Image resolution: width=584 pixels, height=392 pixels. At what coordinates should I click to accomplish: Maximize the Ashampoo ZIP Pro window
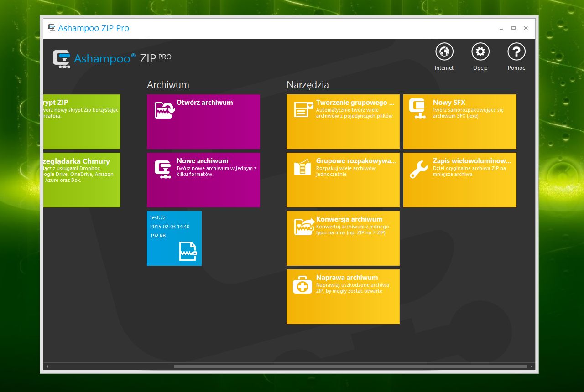tap(513, 28)
